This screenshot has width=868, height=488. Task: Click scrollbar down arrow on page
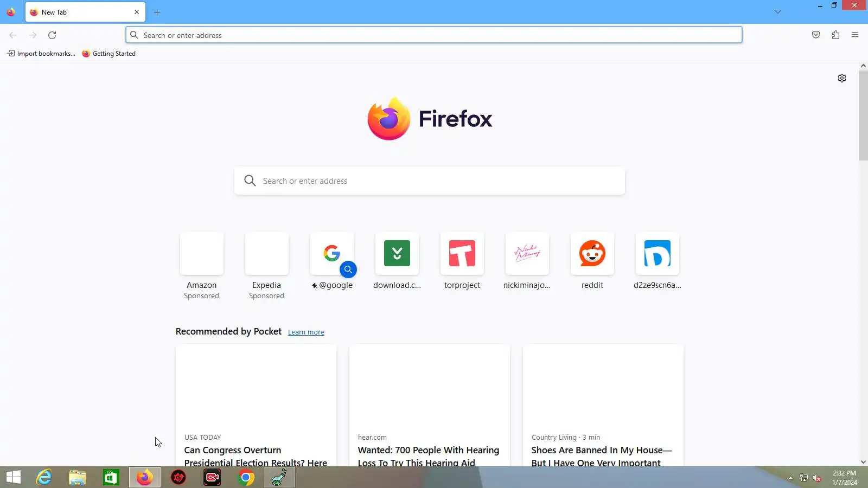click(863, 463)
